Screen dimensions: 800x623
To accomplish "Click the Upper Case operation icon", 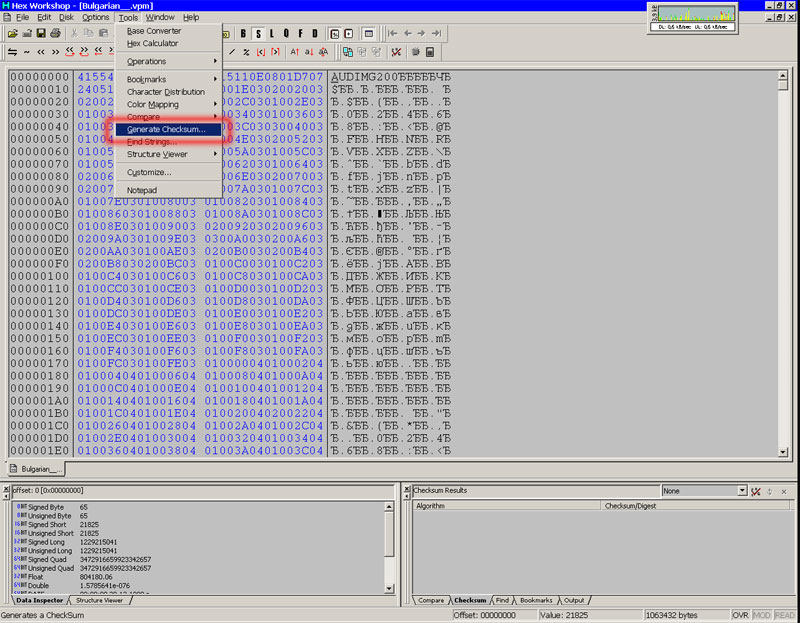I will click(294, 52).
